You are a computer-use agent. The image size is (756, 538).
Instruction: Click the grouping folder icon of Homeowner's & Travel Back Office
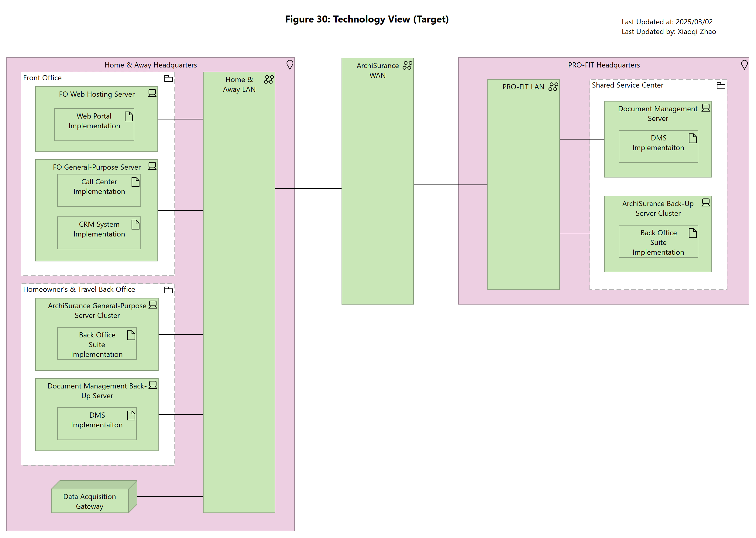169,290
